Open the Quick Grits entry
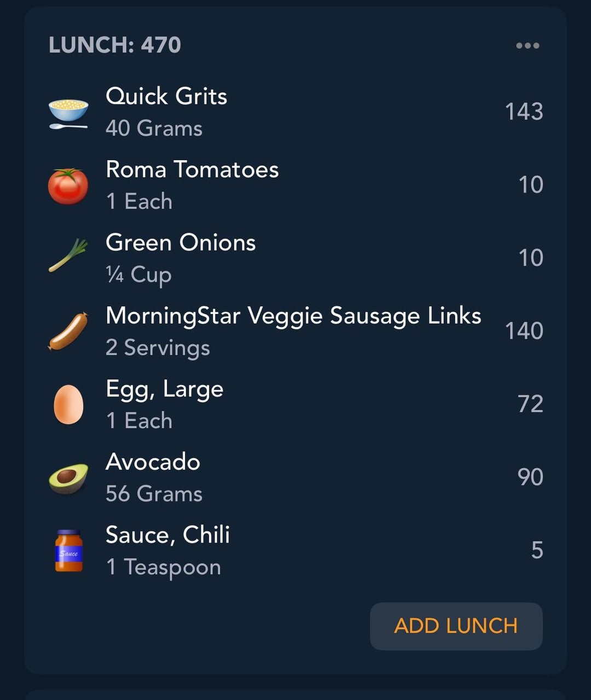 [296, 112]
